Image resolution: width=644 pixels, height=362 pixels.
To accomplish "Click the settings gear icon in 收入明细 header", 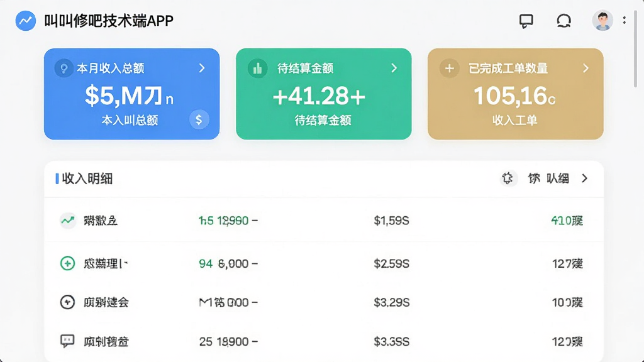I will pos(508,178).
